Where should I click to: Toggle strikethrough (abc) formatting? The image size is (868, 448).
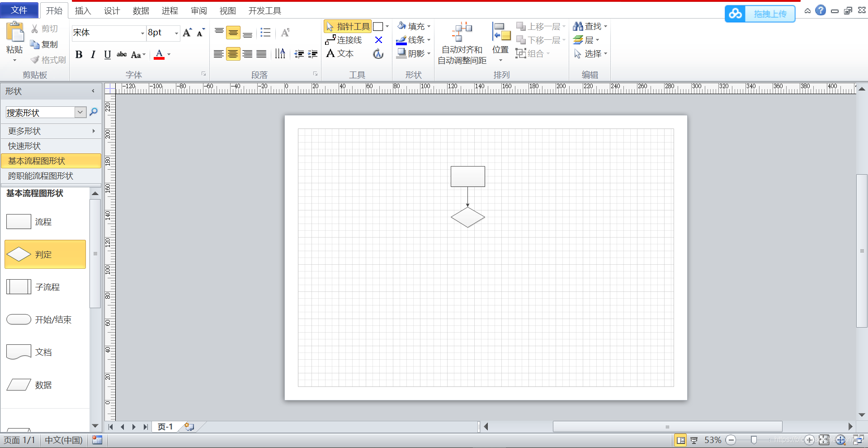pos(122,55)
